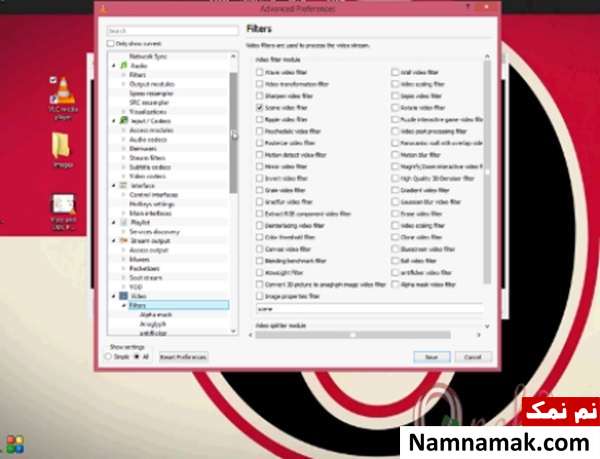The height and width of the screenshot is (459, 600).
Task: Enable Psychedelic video filter checkbox
Action: click(260, 131)
